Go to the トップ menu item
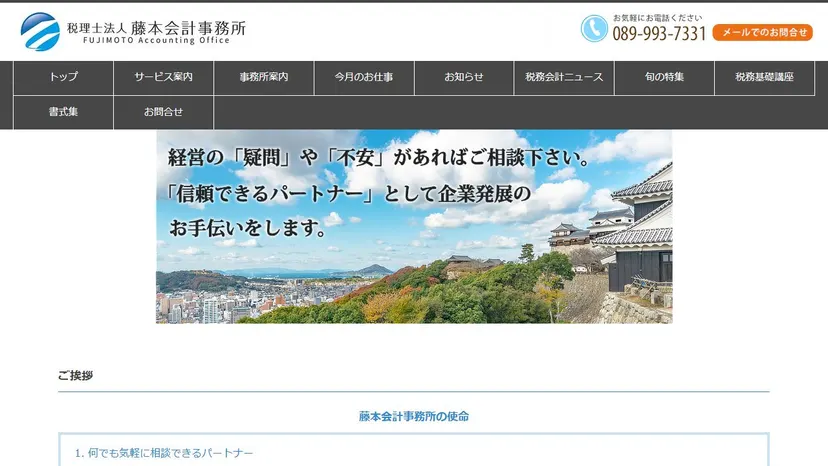The height and width of the screenshot is (466, 828). [x=63, y=77]
